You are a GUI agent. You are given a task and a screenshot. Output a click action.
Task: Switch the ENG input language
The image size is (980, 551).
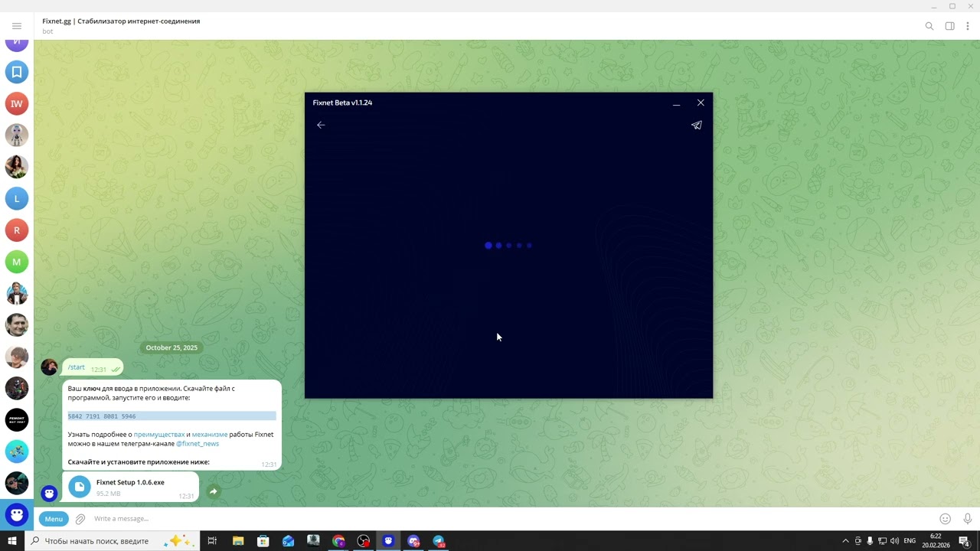click(x=910, y=541)
